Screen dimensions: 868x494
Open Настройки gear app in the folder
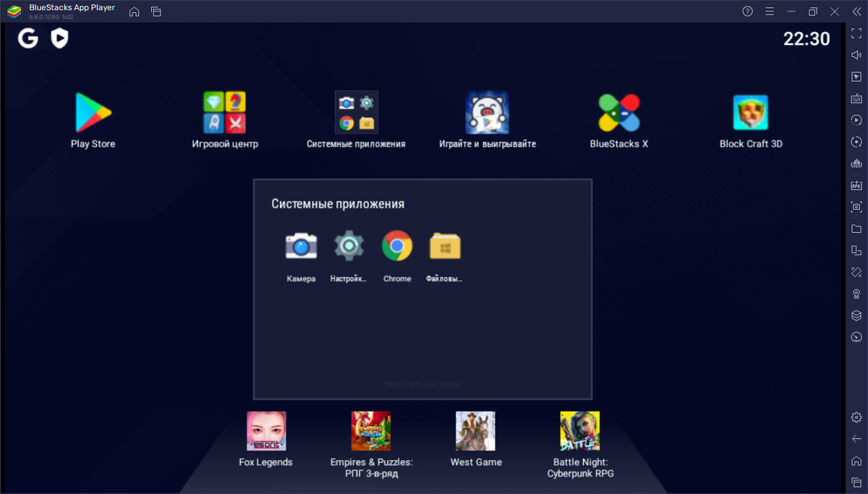(x=349, y=247)
